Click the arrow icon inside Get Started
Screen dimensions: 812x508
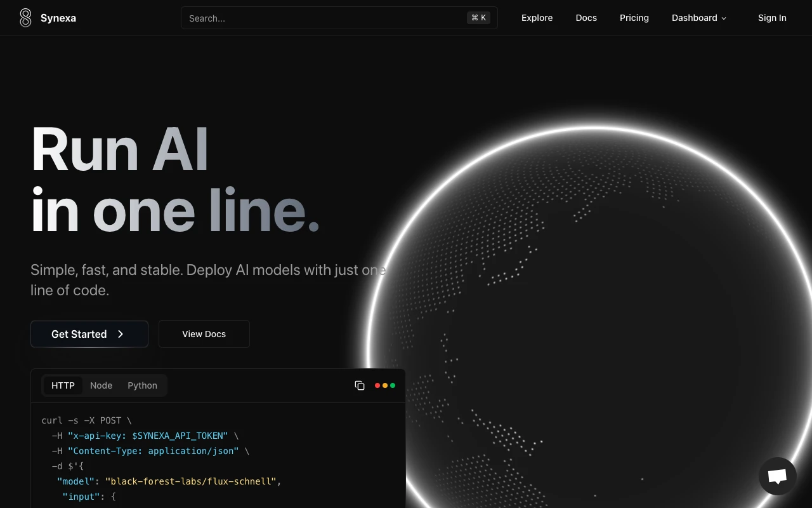(x=120, y=333)
